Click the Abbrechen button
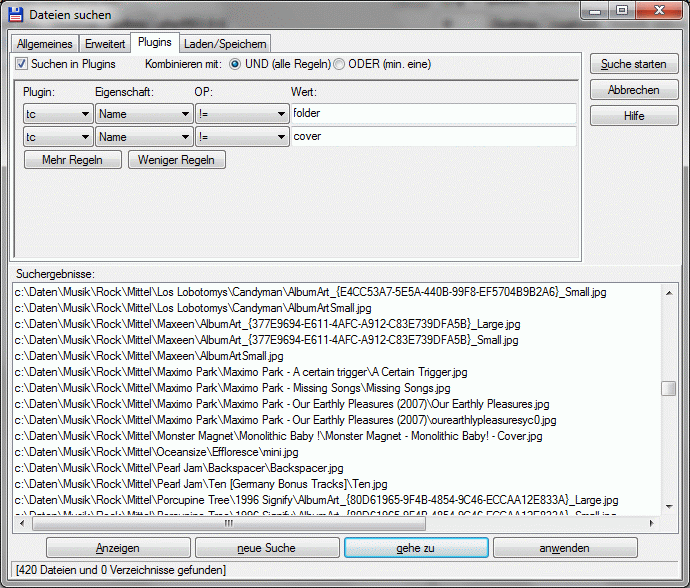 click(633, 90)
